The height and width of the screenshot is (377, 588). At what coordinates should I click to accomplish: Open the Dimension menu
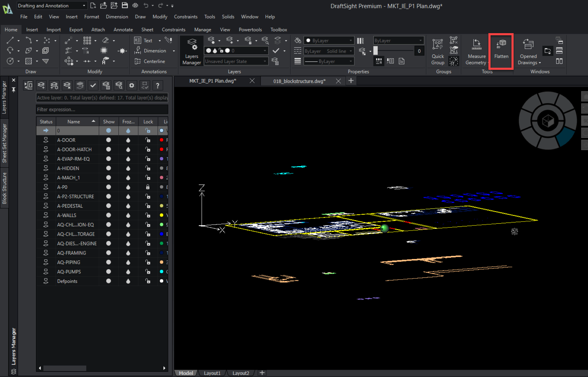[117, 17]
